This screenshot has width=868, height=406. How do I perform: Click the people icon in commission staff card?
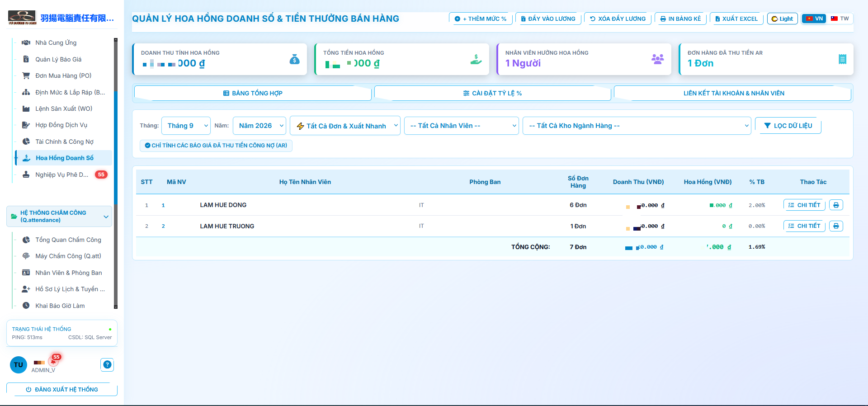[658, 59]
